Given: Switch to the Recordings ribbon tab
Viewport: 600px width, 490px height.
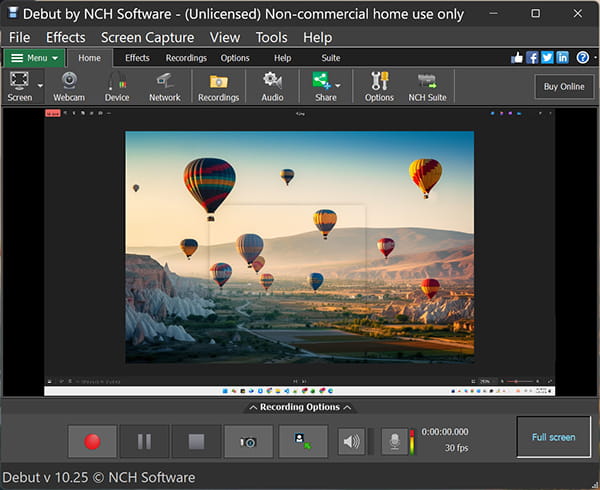Looking at the screenshot, I should (x=186, y=58).
